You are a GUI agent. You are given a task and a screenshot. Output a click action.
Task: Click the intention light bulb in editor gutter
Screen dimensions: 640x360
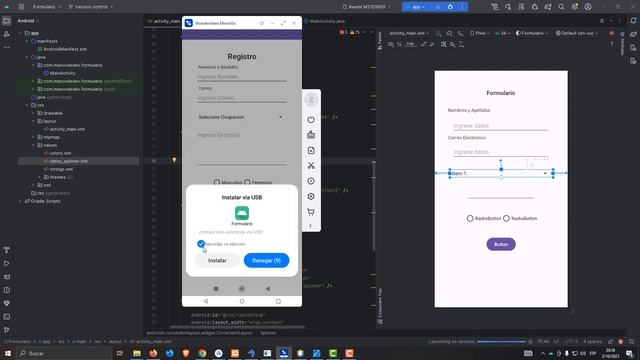(x=174, y=160)
